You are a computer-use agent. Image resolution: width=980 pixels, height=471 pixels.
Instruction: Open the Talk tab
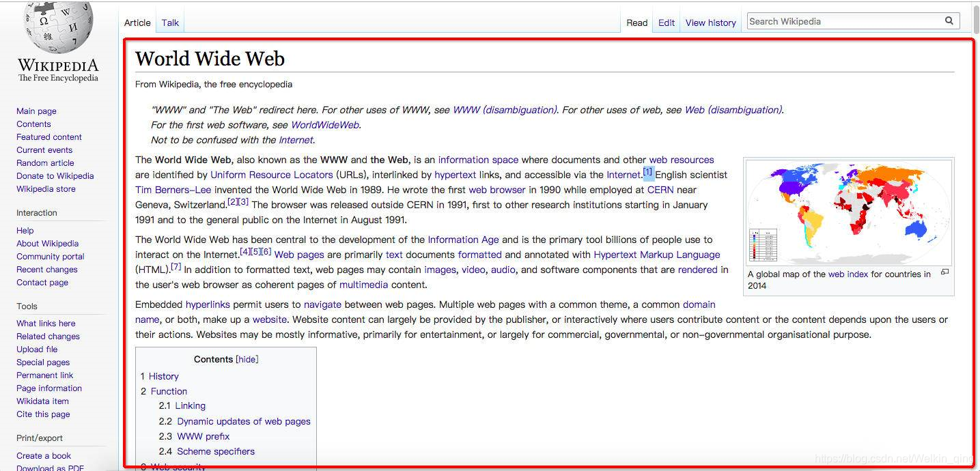point(170,23)
